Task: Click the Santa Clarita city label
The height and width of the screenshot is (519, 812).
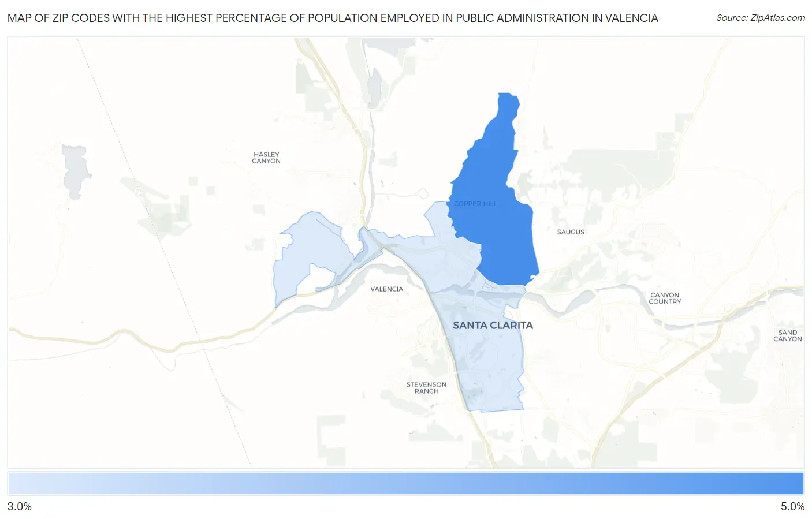Action: (493, 326)
